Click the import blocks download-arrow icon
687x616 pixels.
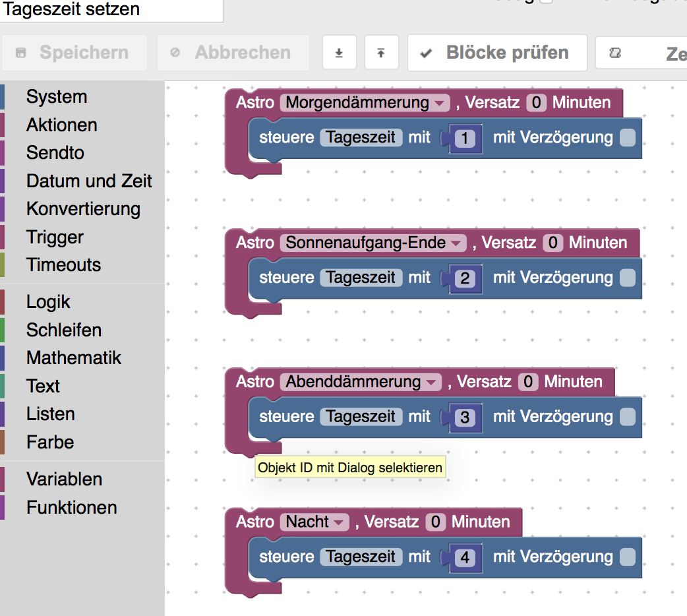pyautogui.click(x=339, y=53)
